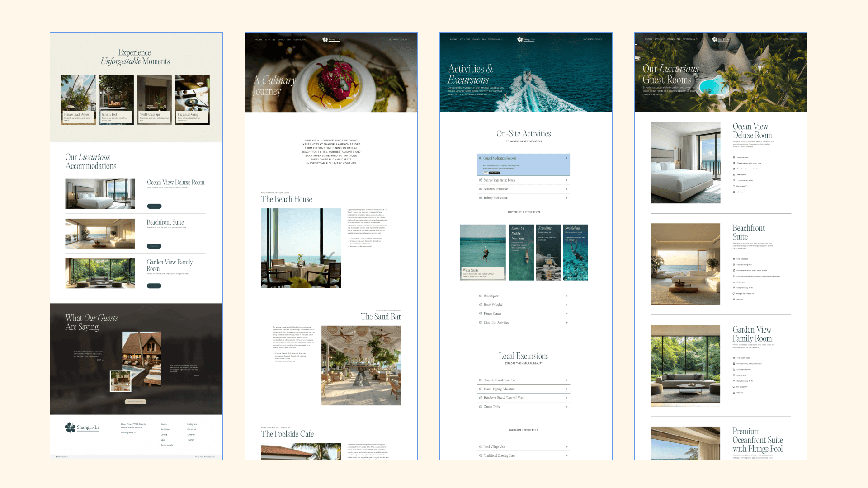The image size is (868, 488).
Task: Click the Shangri-La hibiscus logo in the home page footer
Action: (70, 427)
